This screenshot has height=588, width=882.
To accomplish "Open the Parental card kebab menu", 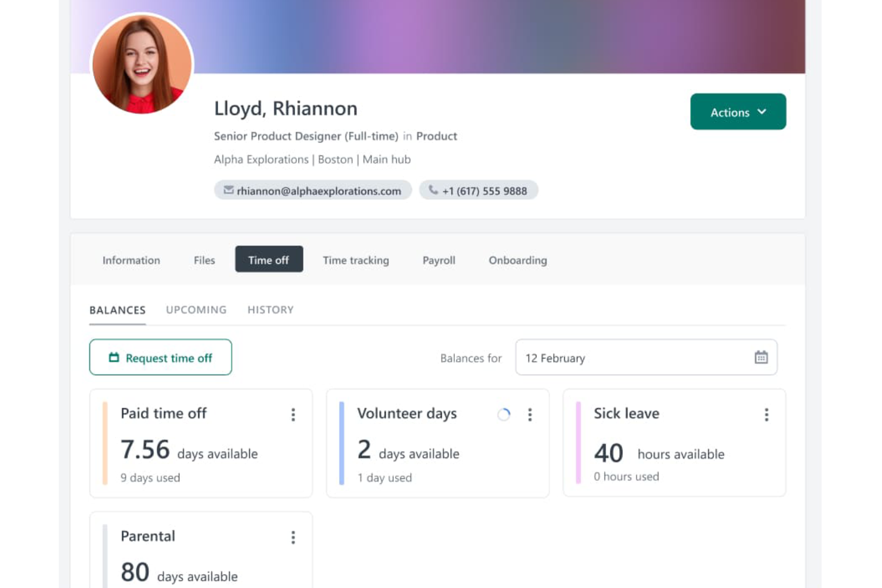I will pyautogui.click(x=293, y=537).
